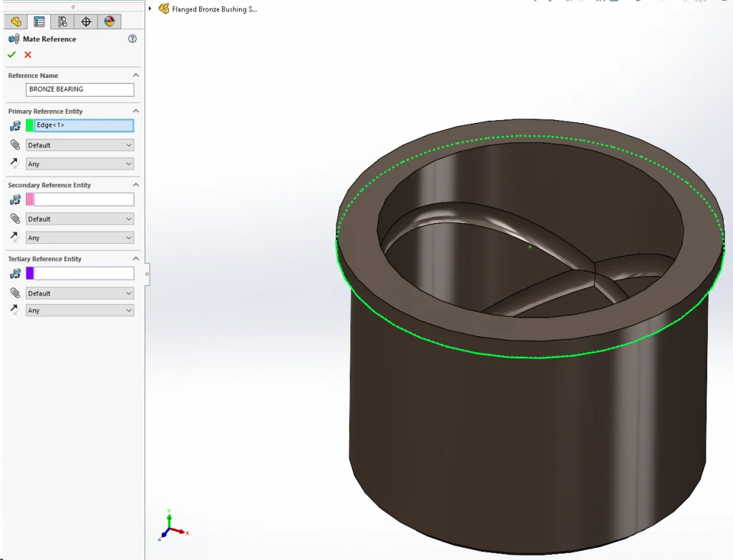Accept the Mate Reference with green checkmark
This screenshot has width=733, height=560.
coord(11,55)
